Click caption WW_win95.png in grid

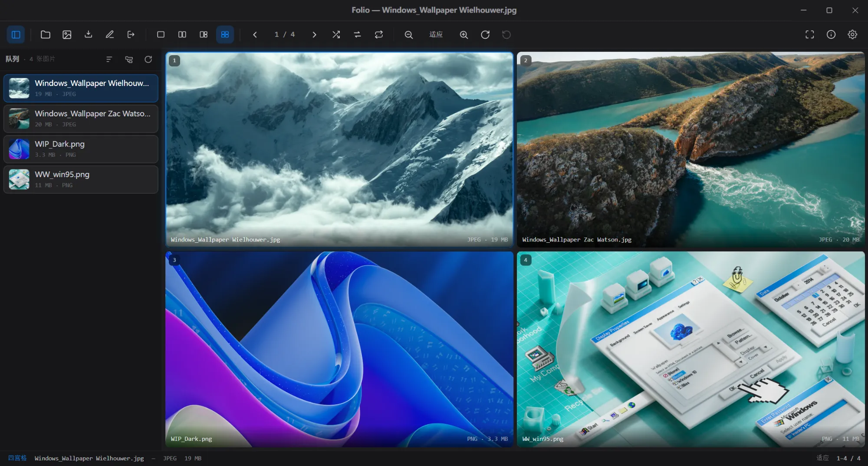pyautogui.click(x=542, y=439)
